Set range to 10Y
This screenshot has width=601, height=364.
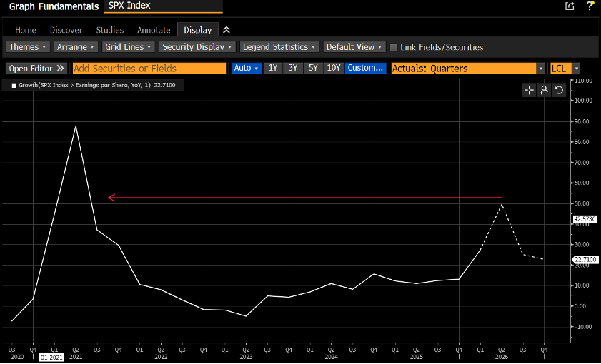coord(334,68)
